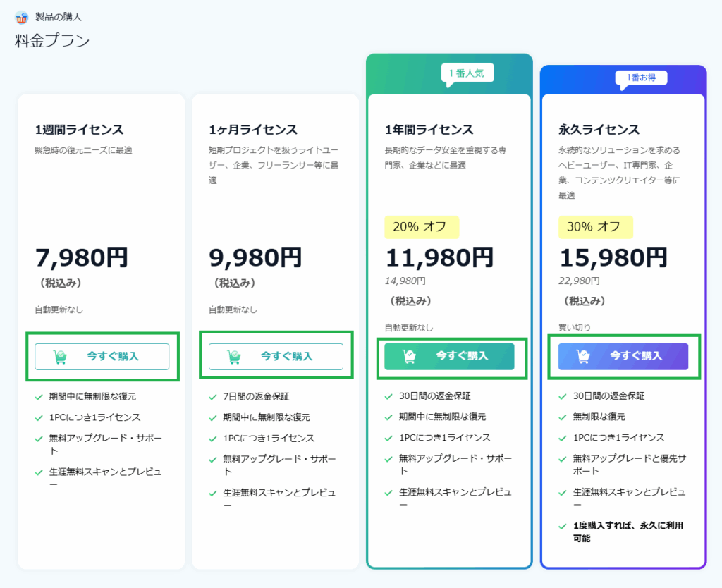Click 今すぐ購入 for the 1ヶ月ライセンス plan
722x588 pixels.
point(275,357)
